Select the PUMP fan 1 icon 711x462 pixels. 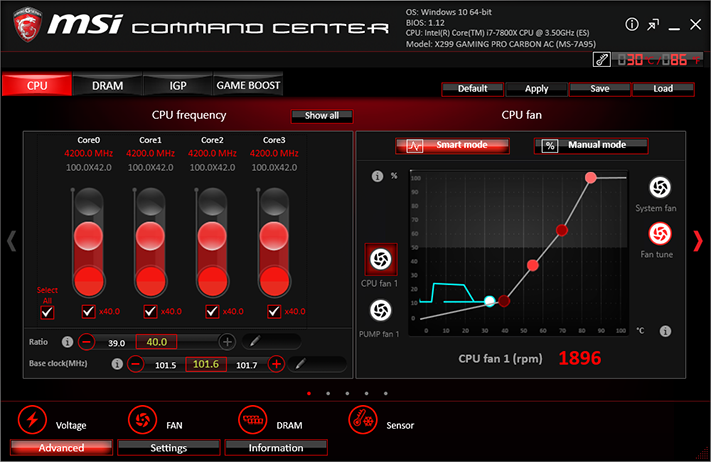(x=380, y=311)
